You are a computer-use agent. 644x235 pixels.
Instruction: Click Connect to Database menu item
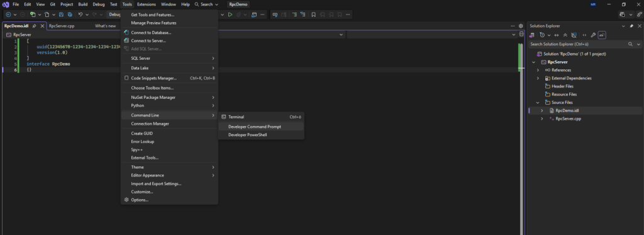[x=169, y=33]
